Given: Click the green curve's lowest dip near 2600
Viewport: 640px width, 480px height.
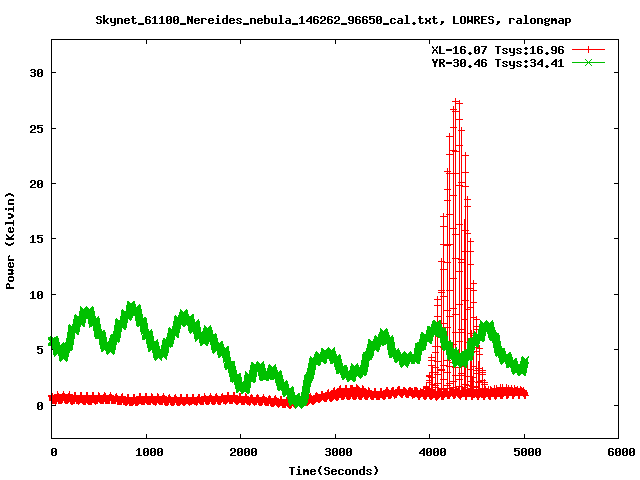Looking at the screenshot, I should [x=296, y=402].
